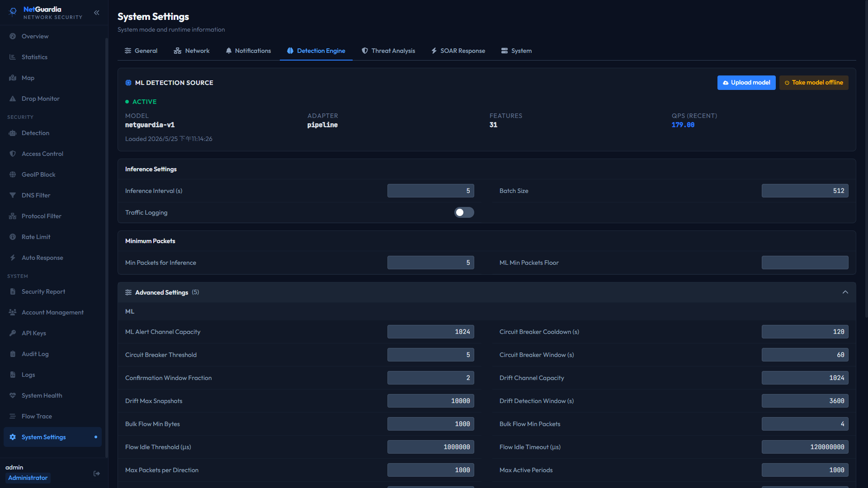Click the Bulk Flow Min Bytes field

click(x=431, y=424)
